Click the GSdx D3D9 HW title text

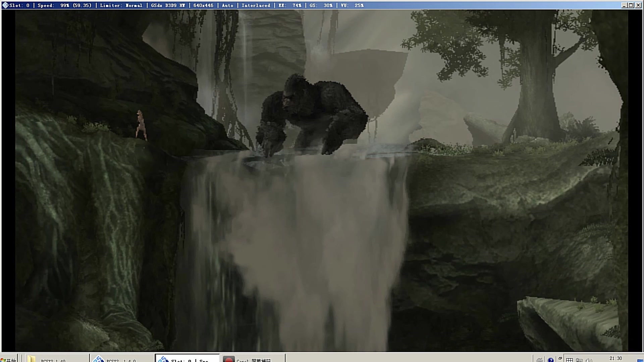(x=168, y=5)
